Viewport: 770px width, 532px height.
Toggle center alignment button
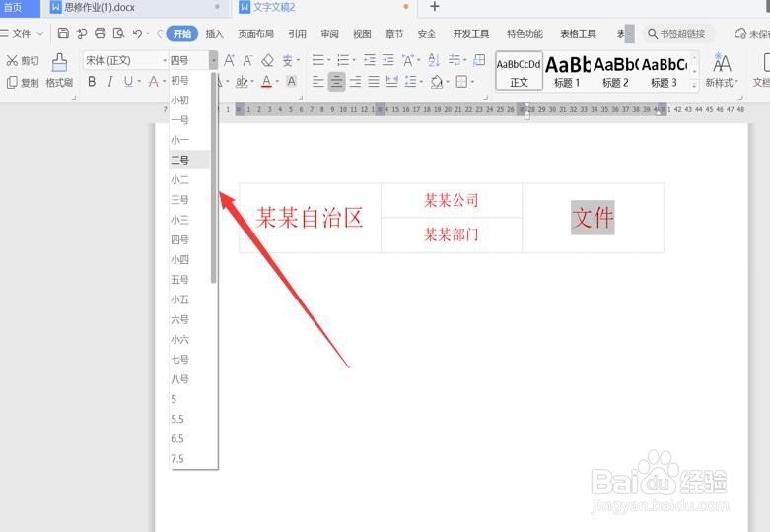click(x=336, y=82)
